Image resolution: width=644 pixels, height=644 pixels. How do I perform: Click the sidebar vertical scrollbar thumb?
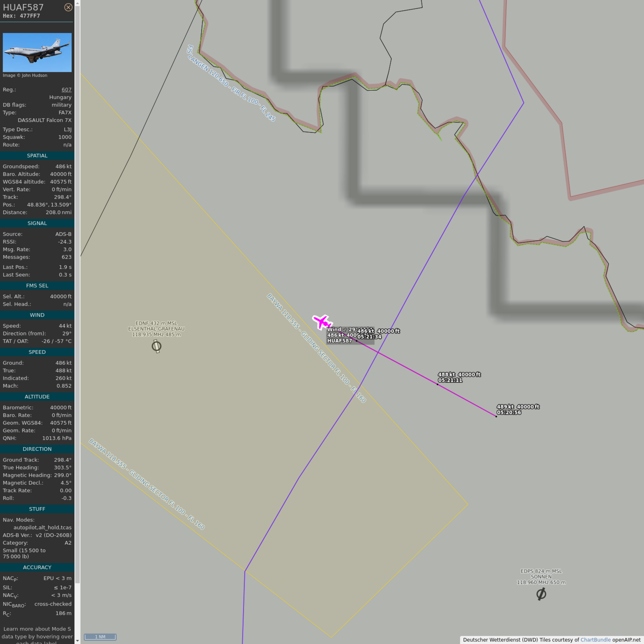click(x=77, y=291)
